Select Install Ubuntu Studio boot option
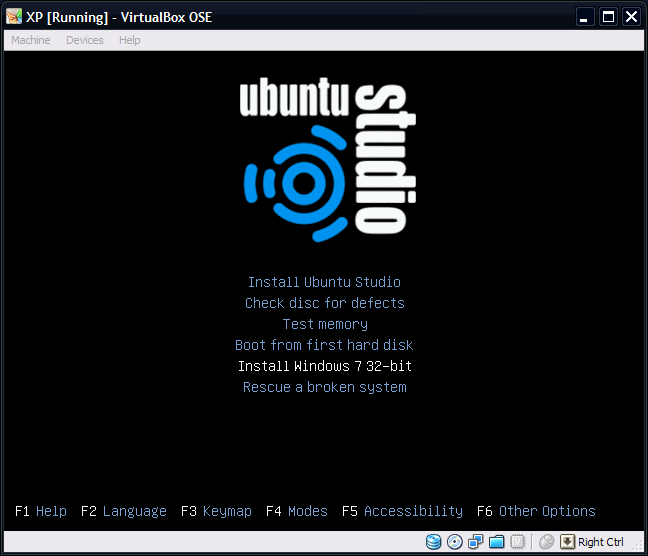Screen dimensions: 648x556 324,282
